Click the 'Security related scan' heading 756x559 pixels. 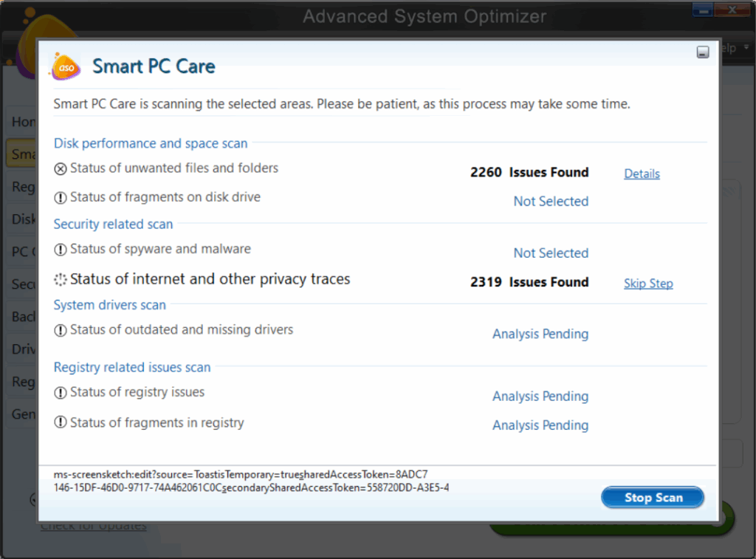click(113, 224)
